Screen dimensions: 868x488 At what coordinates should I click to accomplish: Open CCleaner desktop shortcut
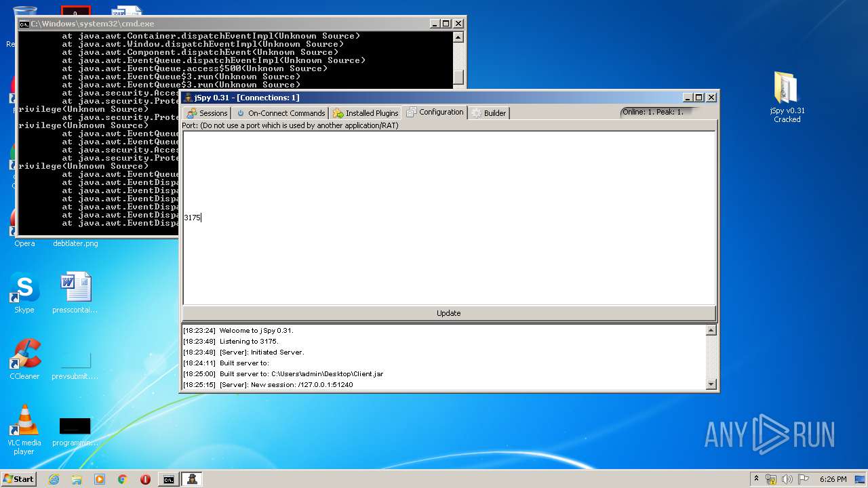click(24, 359)
